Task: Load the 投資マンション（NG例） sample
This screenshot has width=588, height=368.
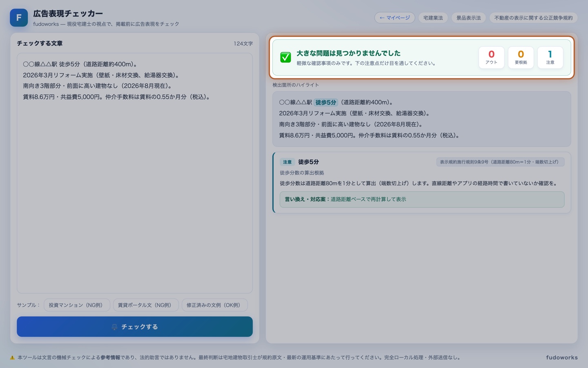Action: [x=77, y=305]
